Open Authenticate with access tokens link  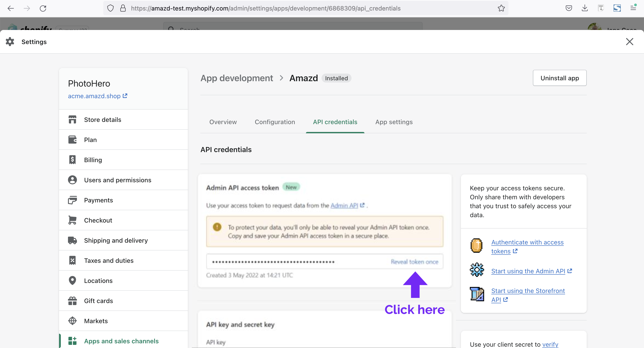click(527, 246)
